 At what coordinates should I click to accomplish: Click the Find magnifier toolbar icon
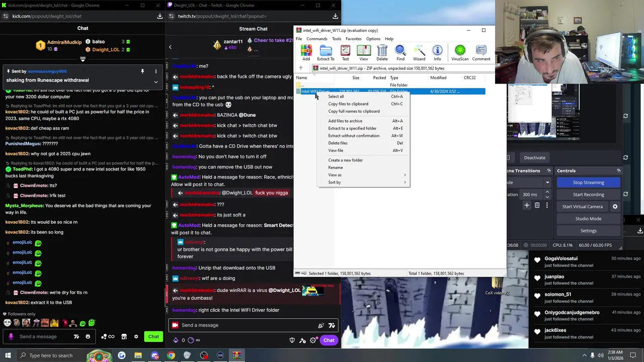tap(400, 52)
